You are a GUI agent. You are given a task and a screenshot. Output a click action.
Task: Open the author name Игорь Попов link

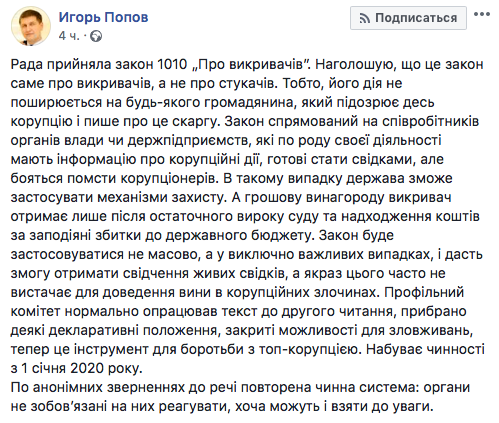pyautogui.click(x=103, y=17)
